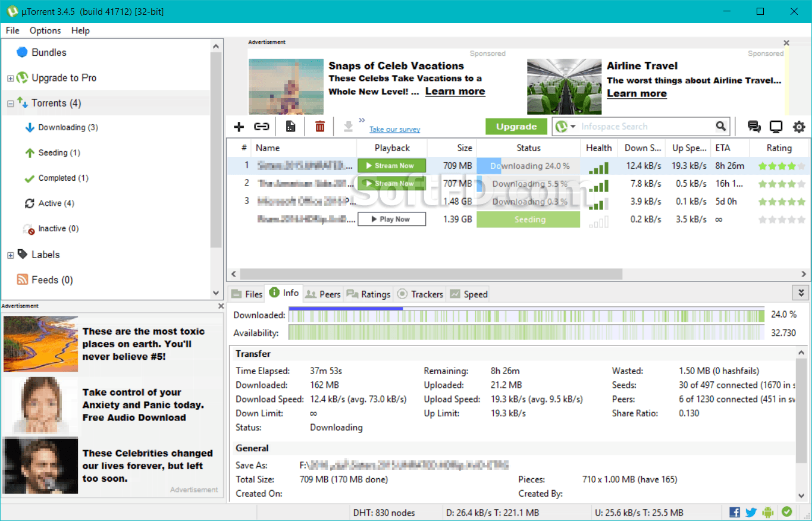Click the torrent list horizontal scrollbar
The image size is (812, 521).
tap(430, 274)
